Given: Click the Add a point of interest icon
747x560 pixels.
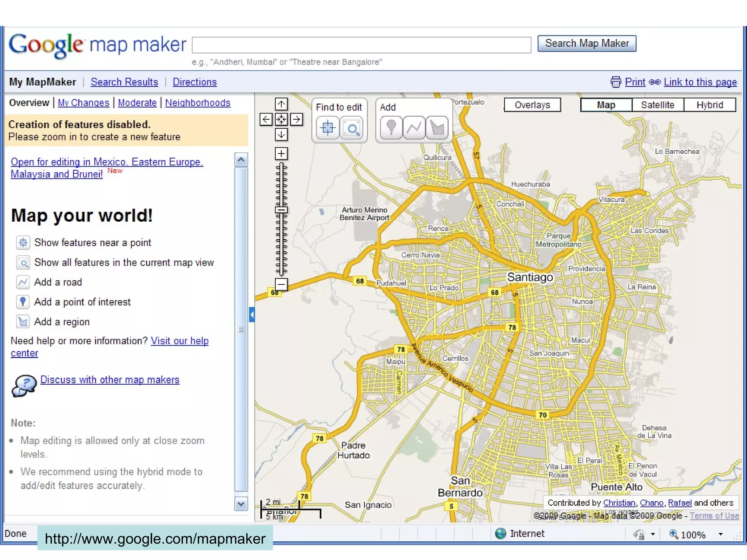Looking at the screenshot, I should (23, 302).
